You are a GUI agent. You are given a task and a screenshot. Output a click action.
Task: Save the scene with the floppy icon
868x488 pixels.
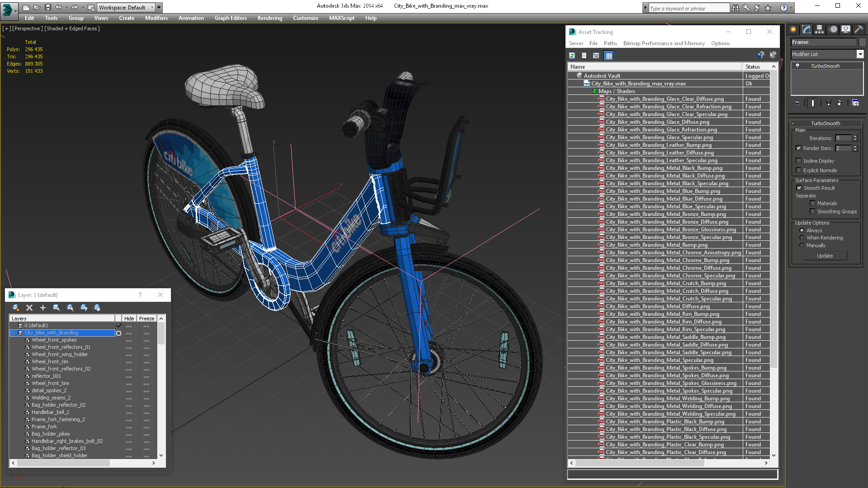(48, 8)
